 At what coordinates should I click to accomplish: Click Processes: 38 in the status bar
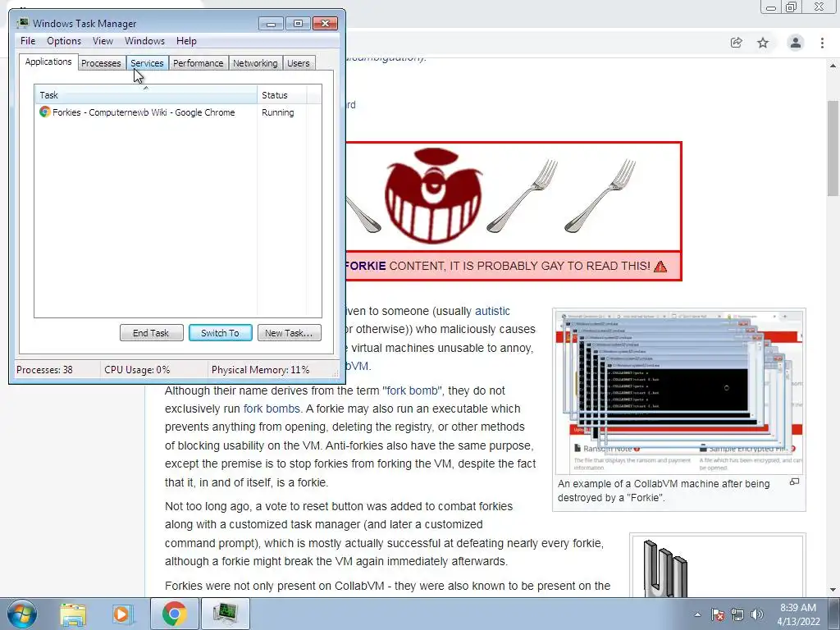(44, 370)
